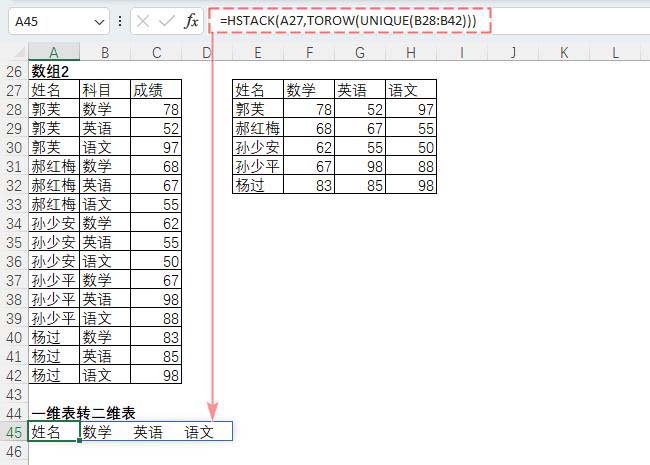The width and height of the screenshot is (650, 465).
Task: Click the Enter checkmark icon in formula bar
Action: coord(167,21)
